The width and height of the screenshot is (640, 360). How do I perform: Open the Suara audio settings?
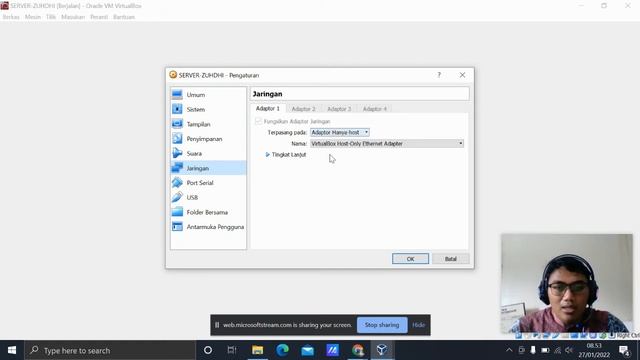click(208, 153)
